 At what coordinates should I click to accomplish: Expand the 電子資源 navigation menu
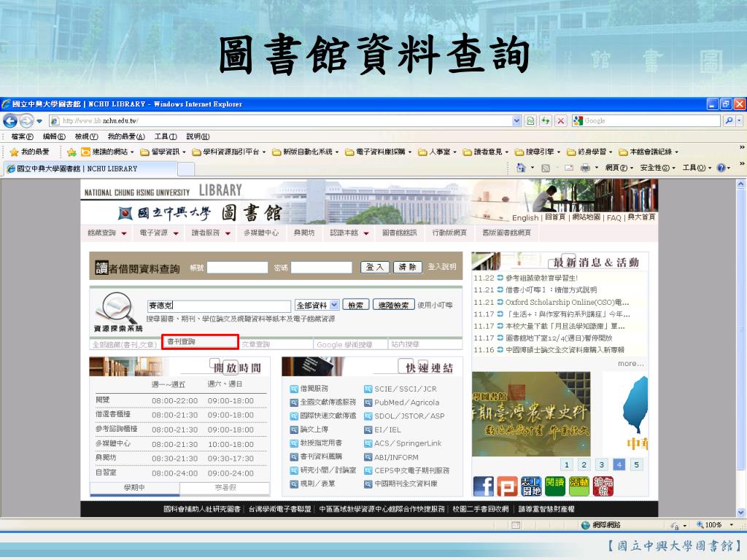point(159,233)
